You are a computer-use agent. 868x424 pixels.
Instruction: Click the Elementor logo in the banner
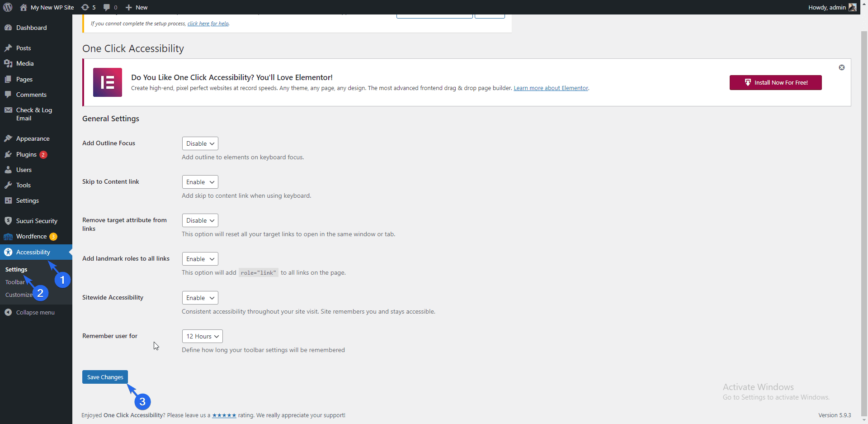pyautogui.click(x=108, y=82)
